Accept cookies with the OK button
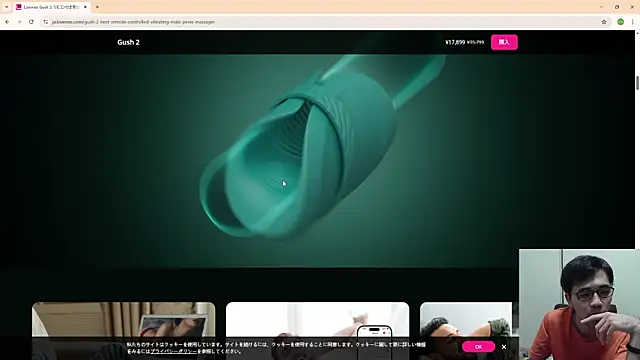Image resolution: width=640 pixels, height=360 pixels. [x=478, y=347]
